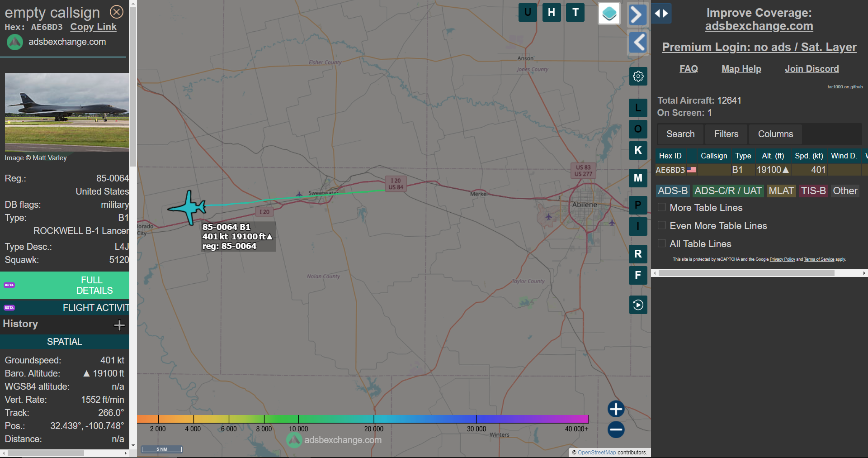Click the B-1 aircraft icon on map
The height and width of the screenshot is (458, 868).
[188, 208]
